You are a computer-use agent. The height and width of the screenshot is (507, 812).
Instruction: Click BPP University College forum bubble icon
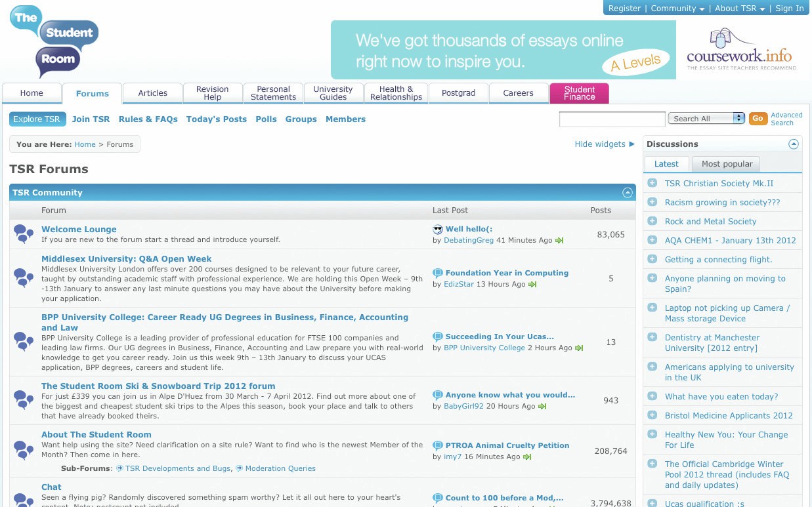(24, 342)
